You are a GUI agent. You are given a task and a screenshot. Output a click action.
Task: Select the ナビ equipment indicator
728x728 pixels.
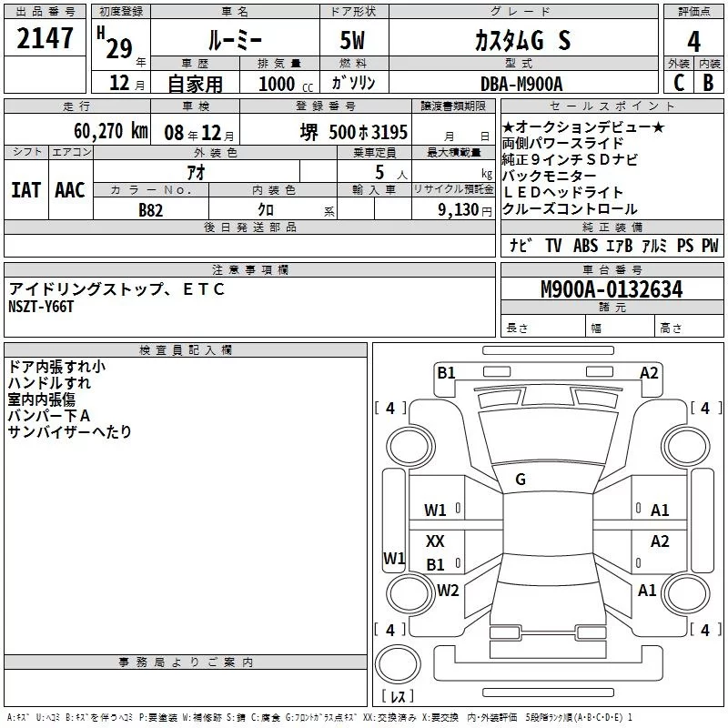pos(521,246)
